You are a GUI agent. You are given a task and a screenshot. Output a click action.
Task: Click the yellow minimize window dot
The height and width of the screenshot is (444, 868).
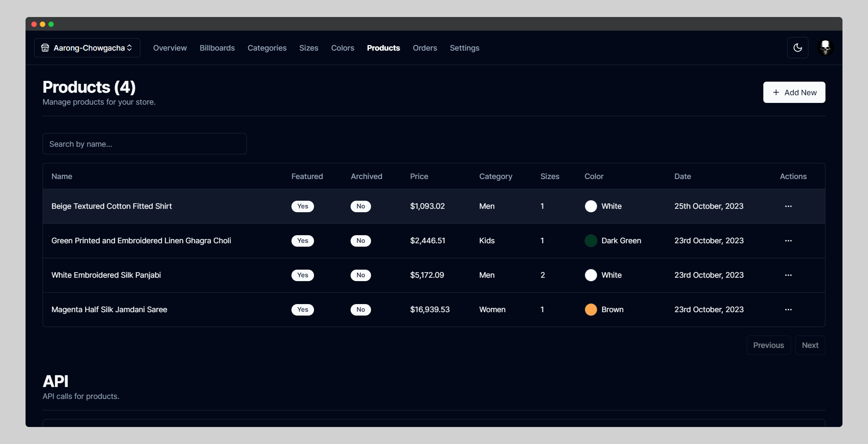coord(43,24)
